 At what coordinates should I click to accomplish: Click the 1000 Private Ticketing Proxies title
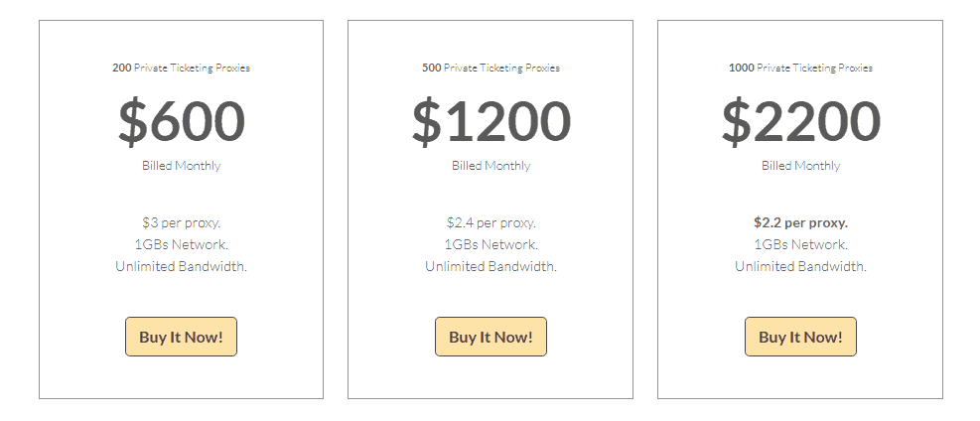pyautogui.click(x=800, y=68)
